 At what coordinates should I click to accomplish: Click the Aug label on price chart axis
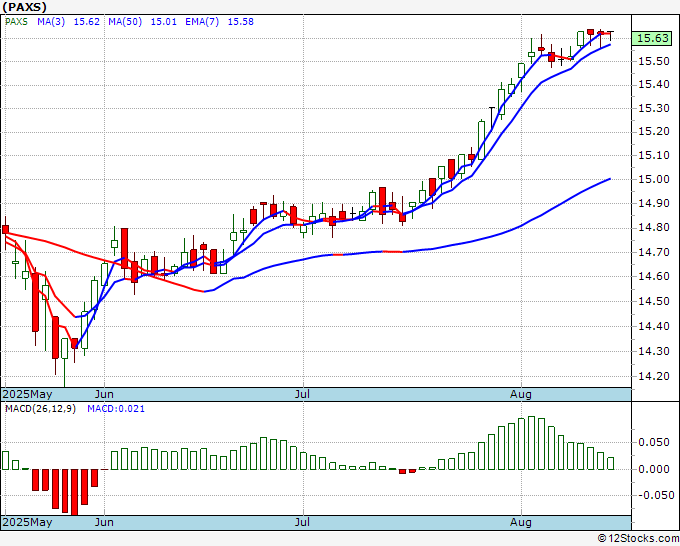coord(521,394)
